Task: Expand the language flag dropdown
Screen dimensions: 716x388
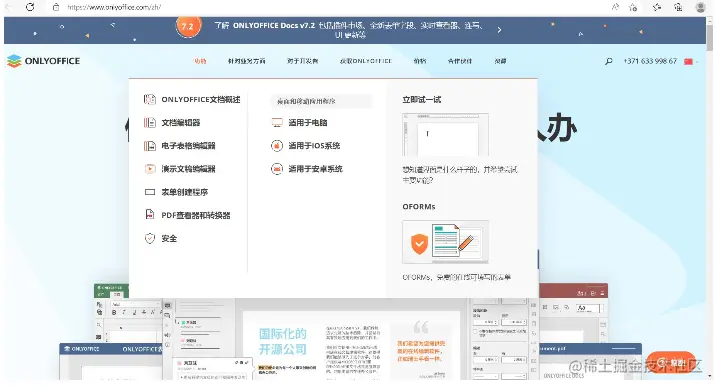Action: click(x=691, y=62)
